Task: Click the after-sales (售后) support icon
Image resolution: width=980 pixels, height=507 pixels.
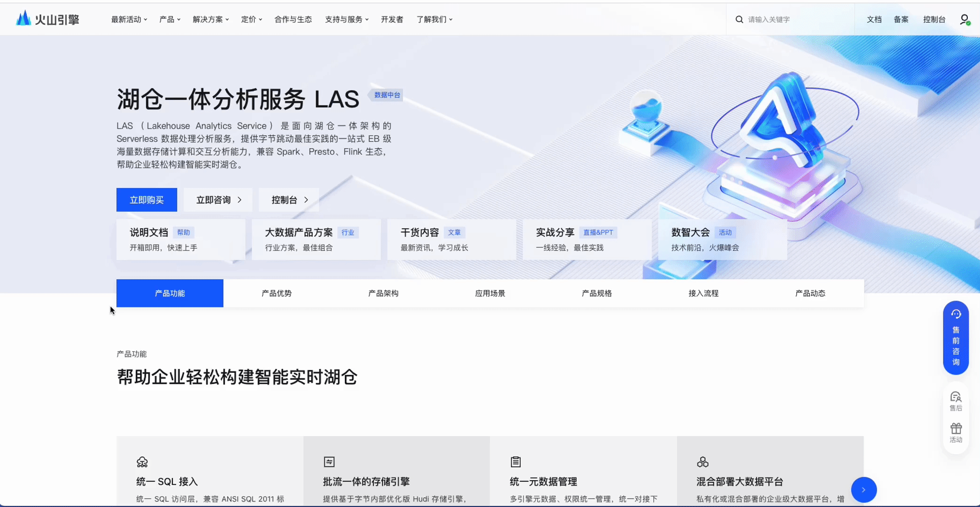Action: pos(956,401)
